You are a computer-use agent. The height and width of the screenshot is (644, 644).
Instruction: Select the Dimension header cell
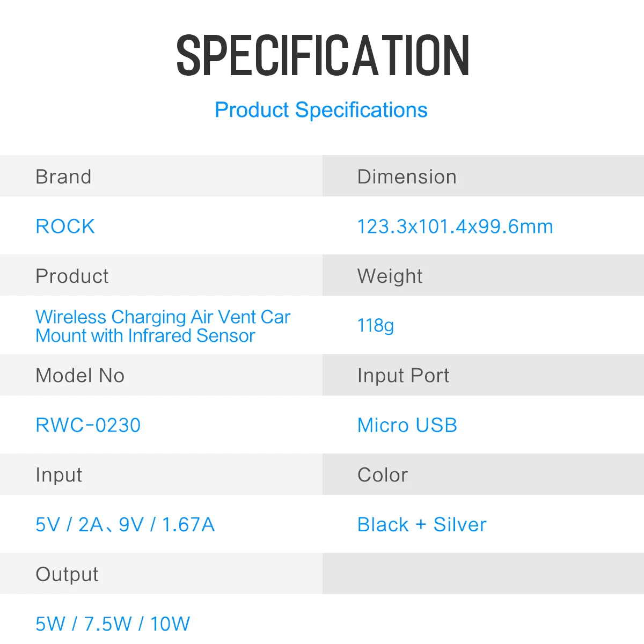pos(483,176)
